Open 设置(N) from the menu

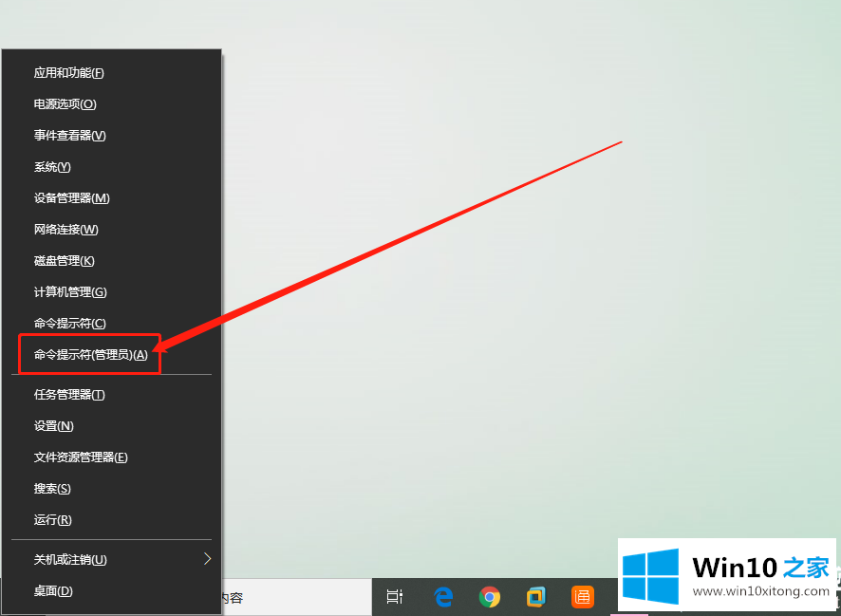tap(112, 425)
